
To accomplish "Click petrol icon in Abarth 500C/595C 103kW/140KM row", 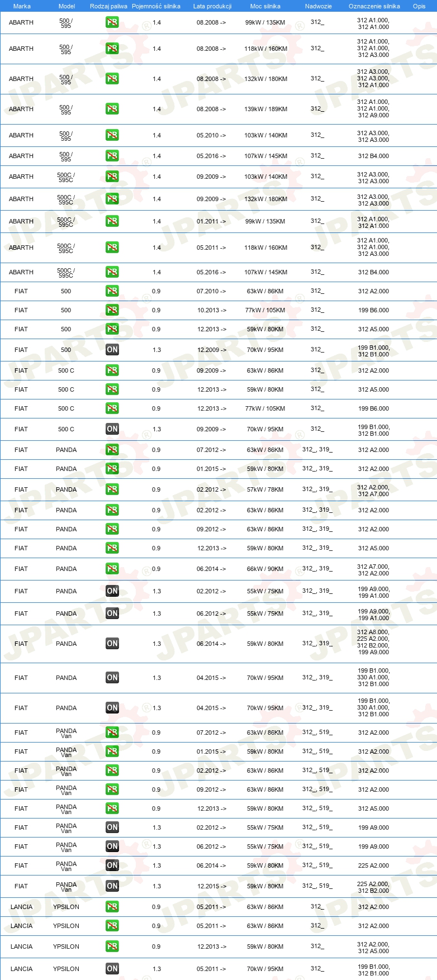I will pos(112,177).
